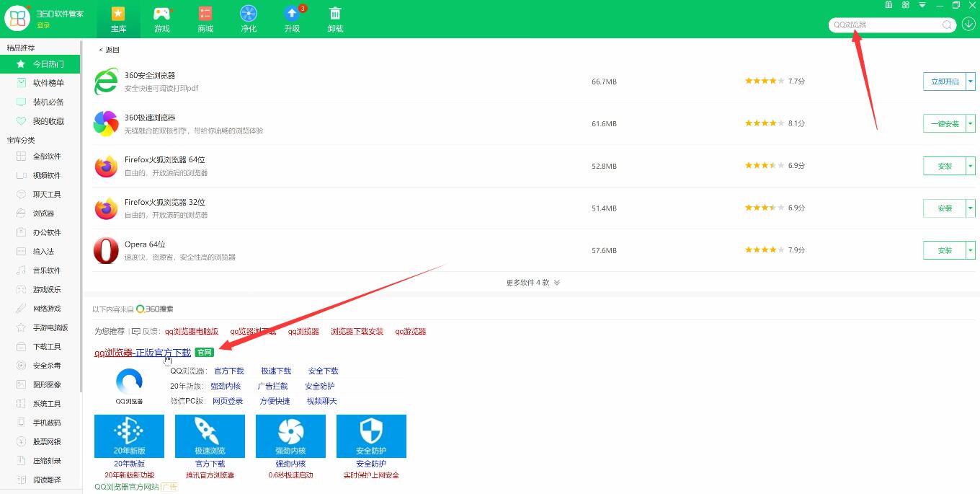This screenshot has width=980, height=494.
Task: Install Firefox火狐浏览器 64位
Action: coord(945,166)
